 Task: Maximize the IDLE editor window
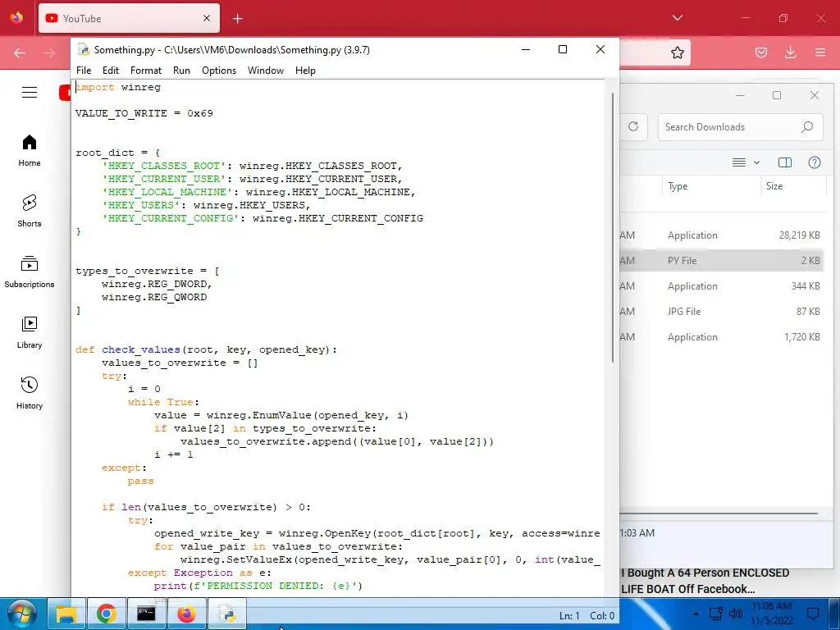click(563, 49)
